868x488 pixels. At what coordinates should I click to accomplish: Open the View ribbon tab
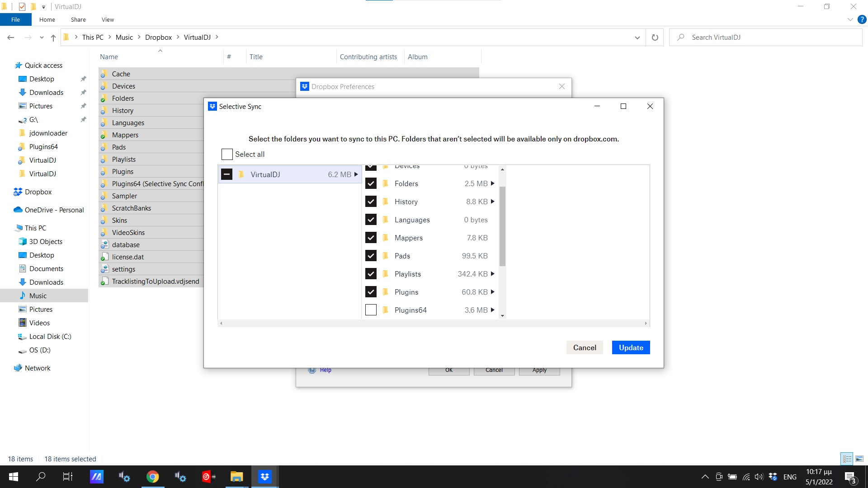(x=108, y=20)
